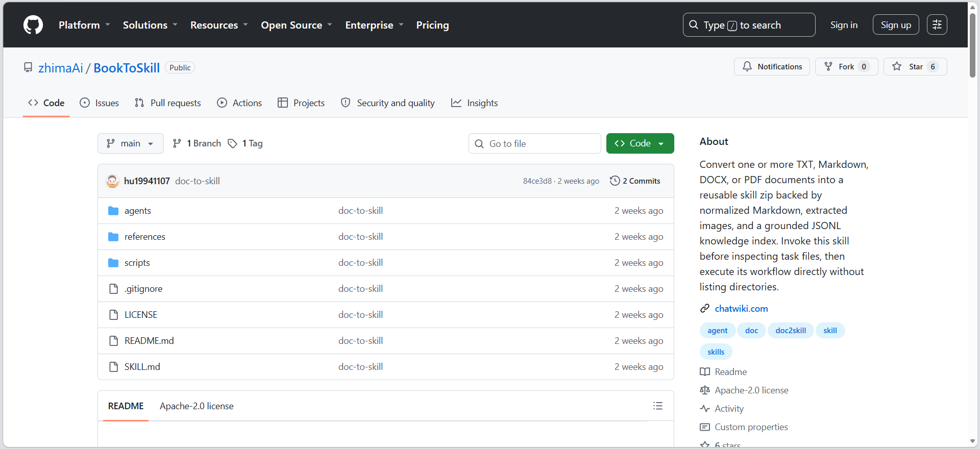980x449 pixels.
Task: Expand the main branch dropdown
Action: 131,143
